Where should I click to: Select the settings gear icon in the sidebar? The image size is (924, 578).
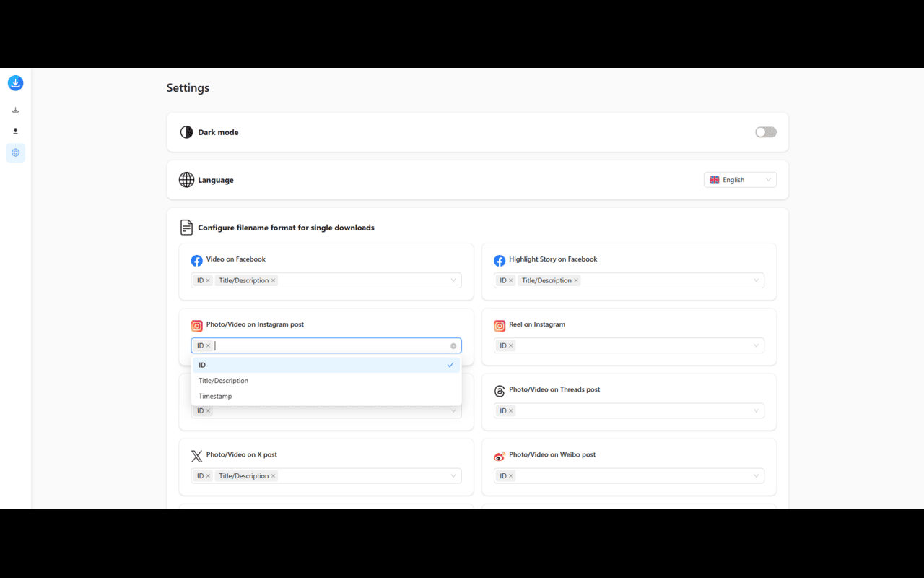[15, 153]
